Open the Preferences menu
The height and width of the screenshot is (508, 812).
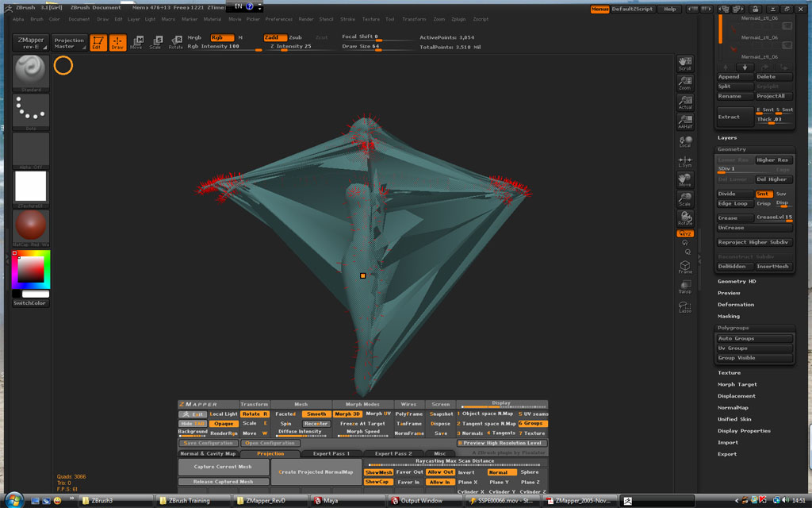point(279,19)
